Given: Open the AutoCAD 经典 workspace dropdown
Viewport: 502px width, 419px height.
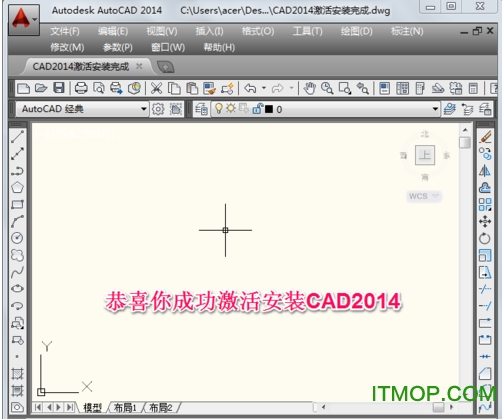Looking at the screenshot, I should tap(82, 109).
